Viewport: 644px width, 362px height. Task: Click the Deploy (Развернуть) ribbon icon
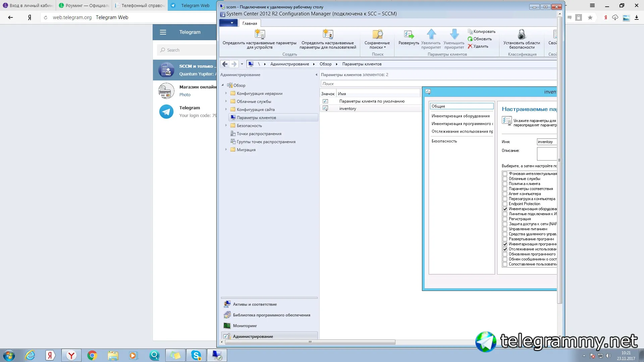[409, 34]
